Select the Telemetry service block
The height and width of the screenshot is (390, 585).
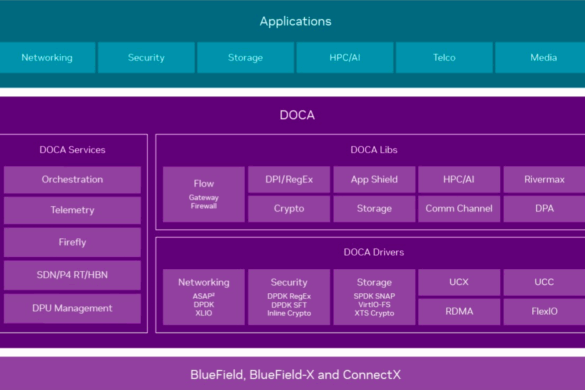[72, 210]
